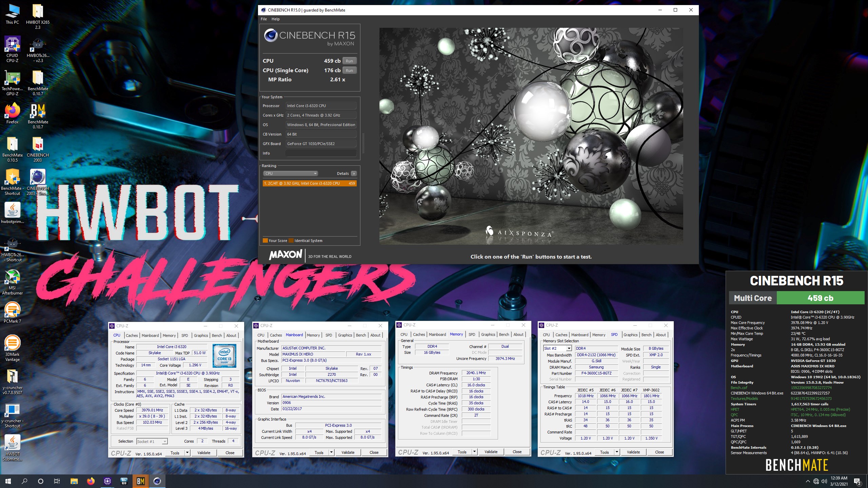Open taskbar Search icon

[x=24, y=481]
